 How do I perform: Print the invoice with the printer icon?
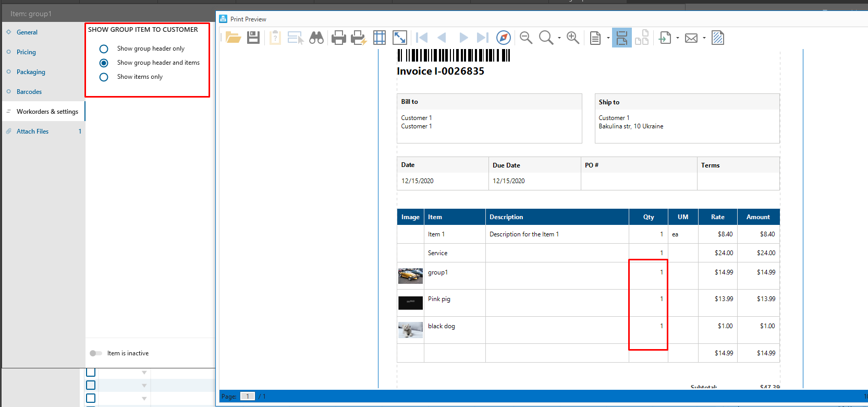339,38
